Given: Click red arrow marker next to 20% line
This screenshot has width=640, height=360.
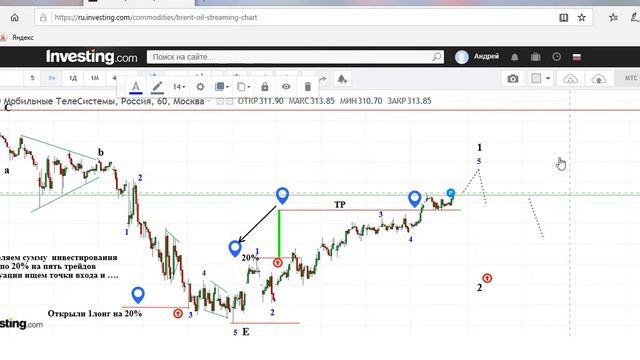Looking at the screenshot, I should tap(278, 262).
